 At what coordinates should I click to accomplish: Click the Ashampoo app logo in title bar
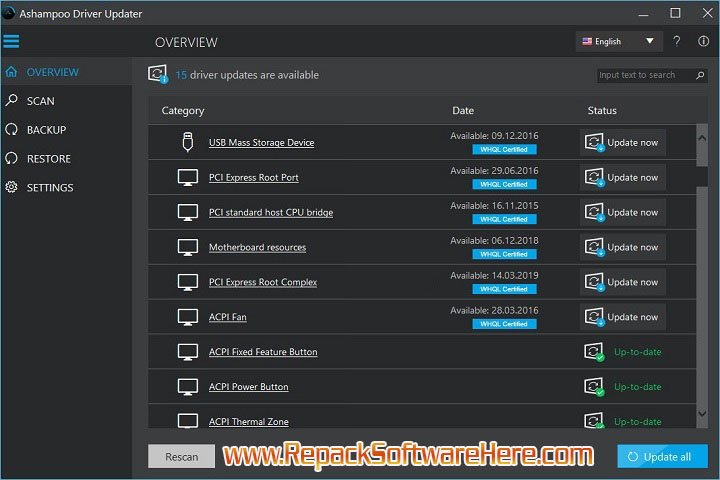(9, 13)
